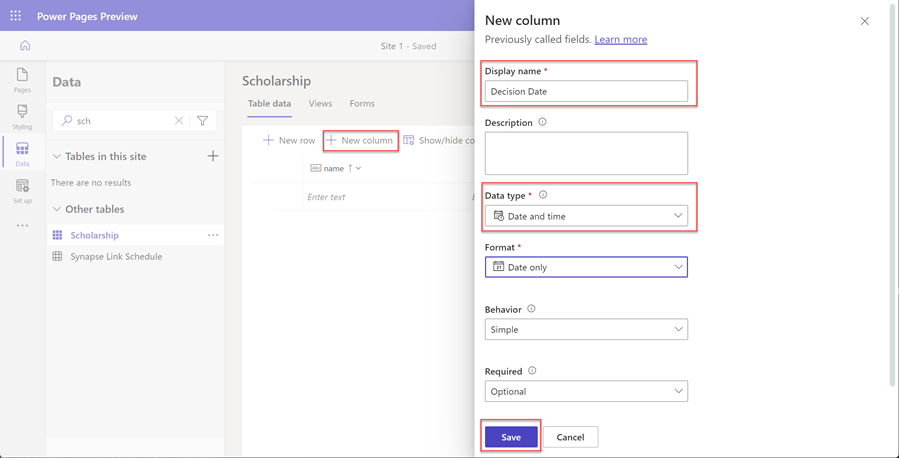Select Synapse Link Schedule table
The height and width of the screenshot is (458, 900).
pos(116,257)
